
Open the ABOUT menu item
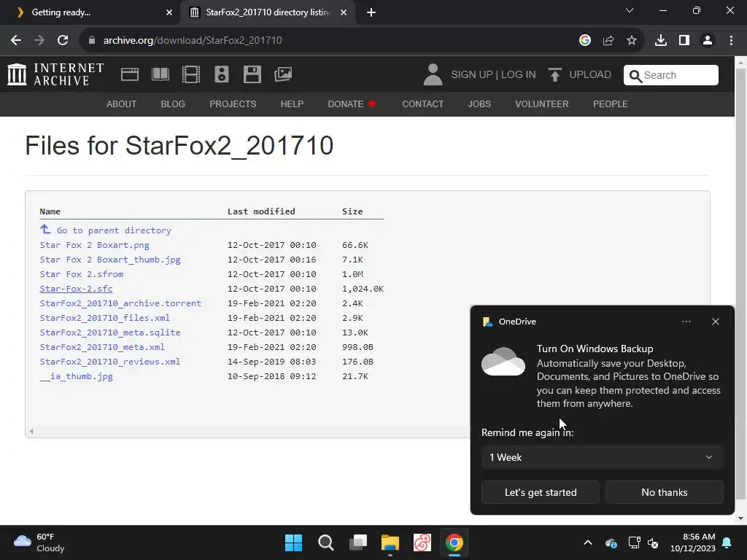[x=122, y=104]
